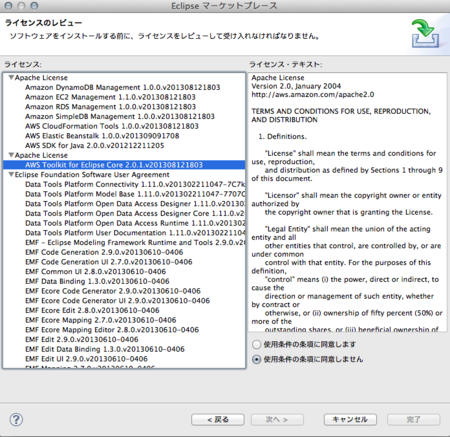
Task: Click the キャンセル button
Action: point(350,419)
